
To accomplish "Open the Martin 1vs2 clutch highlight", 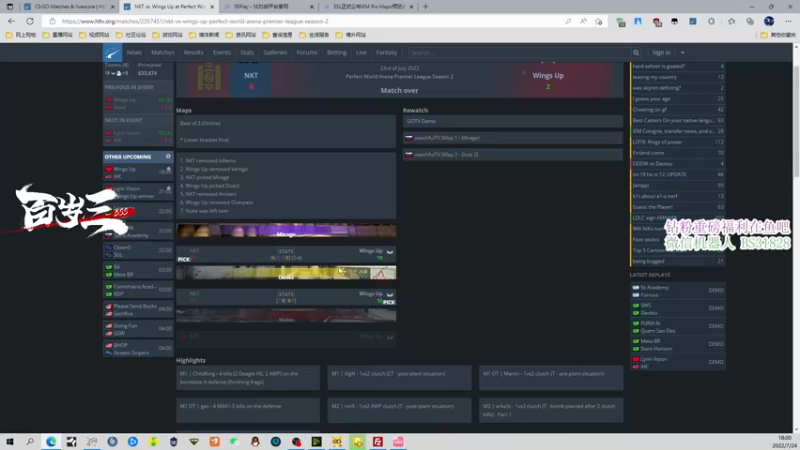I will point(551,378).
